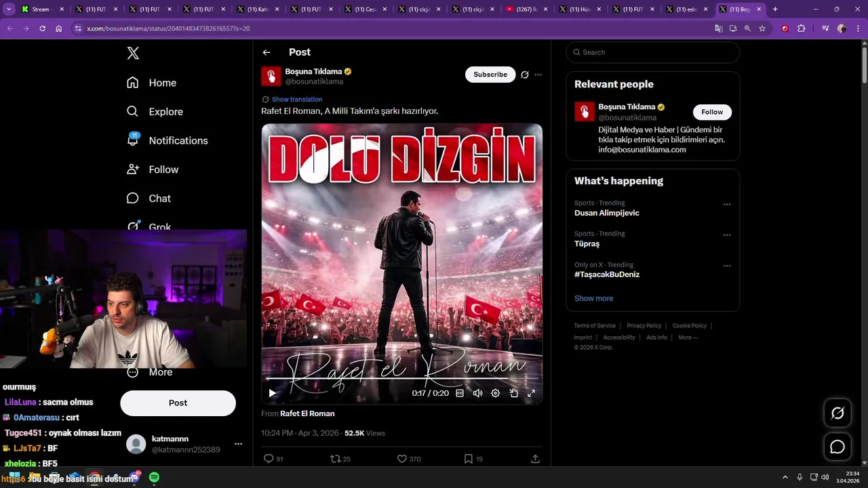
Task: Toggle picture-in-picture on the video
Action: [x=513, y=393]
